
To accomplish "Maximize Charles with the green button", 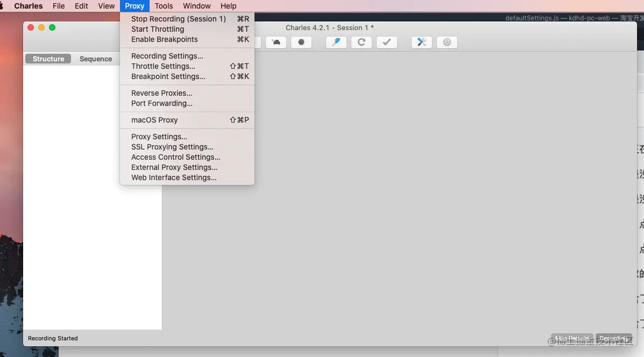I will click(52, 27).
